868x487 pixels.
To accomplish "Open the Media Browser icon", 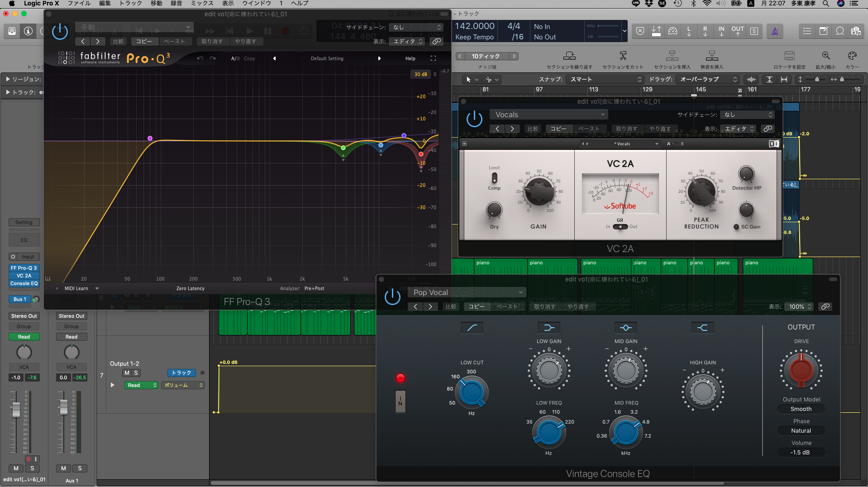I will tap(856, 31).
